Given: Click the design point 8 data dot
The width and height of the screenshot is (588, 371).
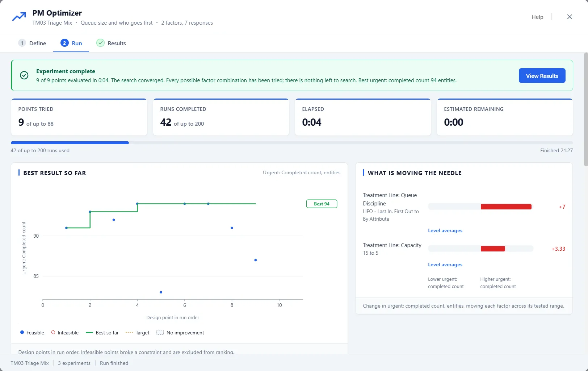Looking at the screenshot, I should tap(232, 228).
